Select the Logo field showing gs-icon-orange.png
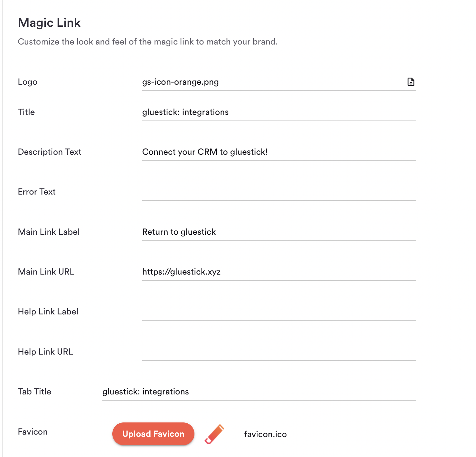The image size is (476, 457). click(x=279, y=82)
